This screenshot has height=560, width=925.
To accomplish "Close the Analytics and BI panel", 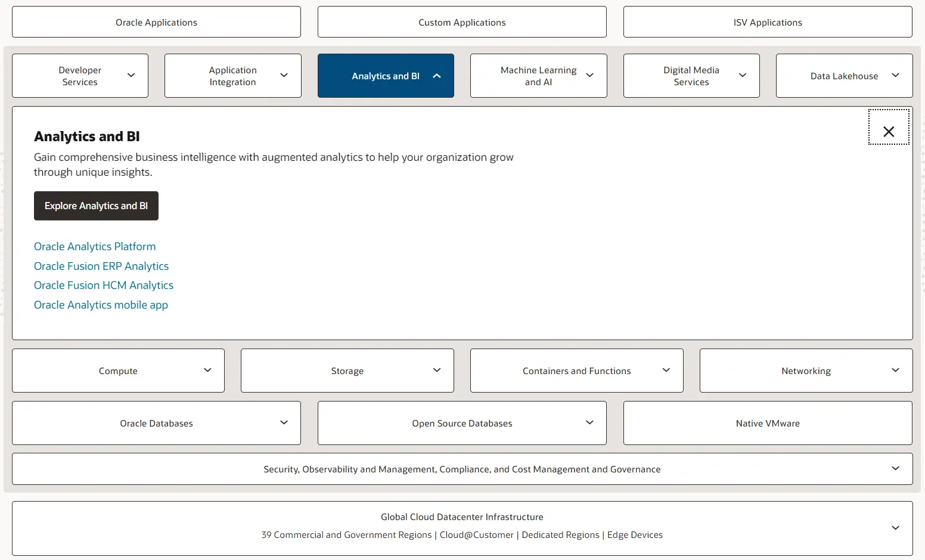I will 889,127.
